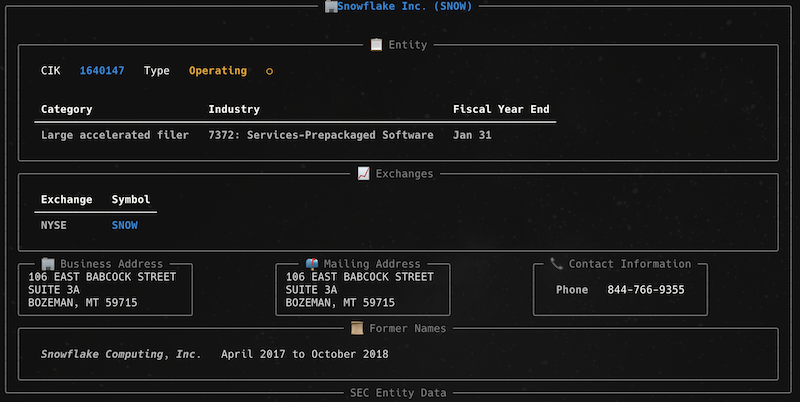
Task: Select former name Snowflake Computing, Inc.
Action: pos(121,354)
